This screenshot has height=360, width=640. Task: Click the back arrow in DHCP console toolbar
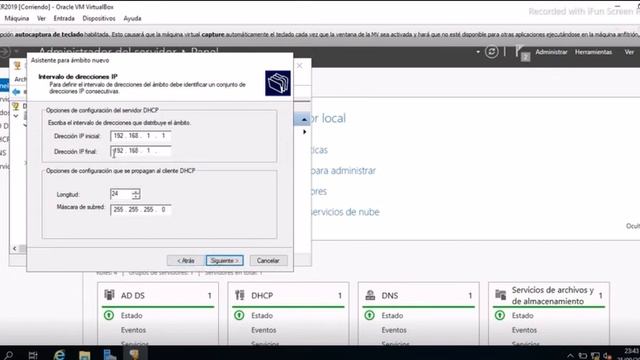[x=16, y=92]
